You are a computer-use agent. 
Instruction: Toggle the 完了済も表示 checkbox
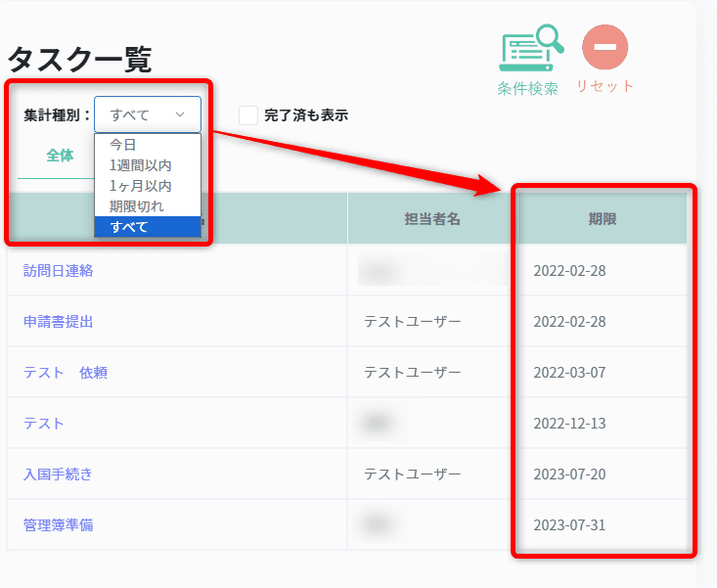(x=248, y=115)
